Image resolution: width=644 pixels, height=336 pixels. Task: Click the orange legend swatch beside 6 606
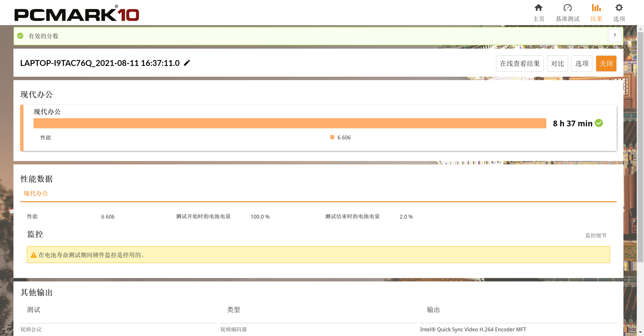tap(332, 137)
